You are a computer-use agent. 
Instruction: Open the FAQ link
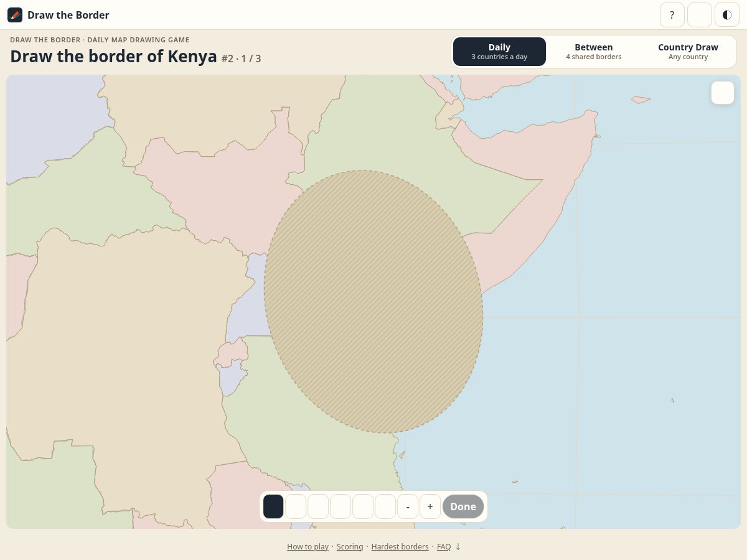[444, 547]
